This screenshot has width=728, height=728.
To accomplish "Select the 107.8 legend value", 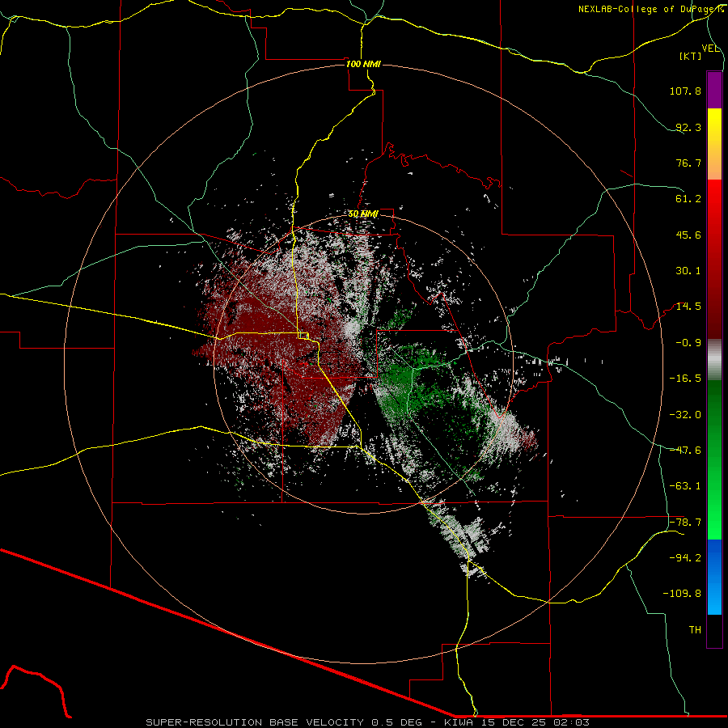I will (x=685, y=91).
